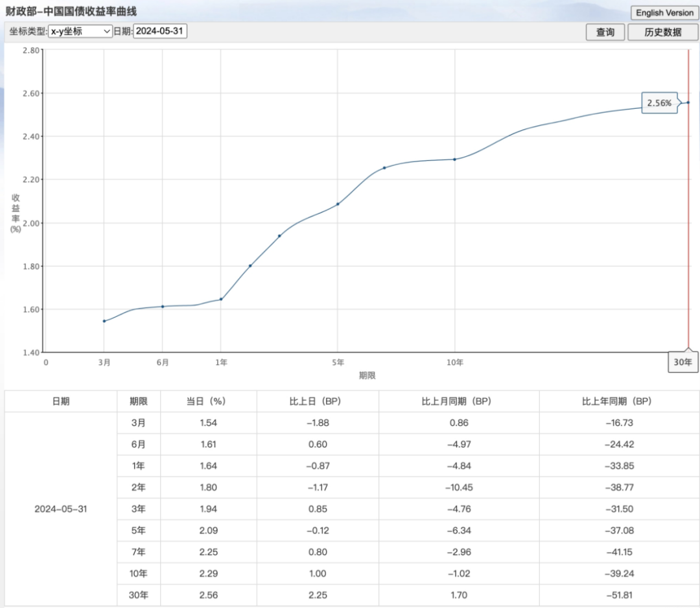Open 历史数据 historical data
The height and width of the screenshot is (608, 700).
click(x=662, y=32)
